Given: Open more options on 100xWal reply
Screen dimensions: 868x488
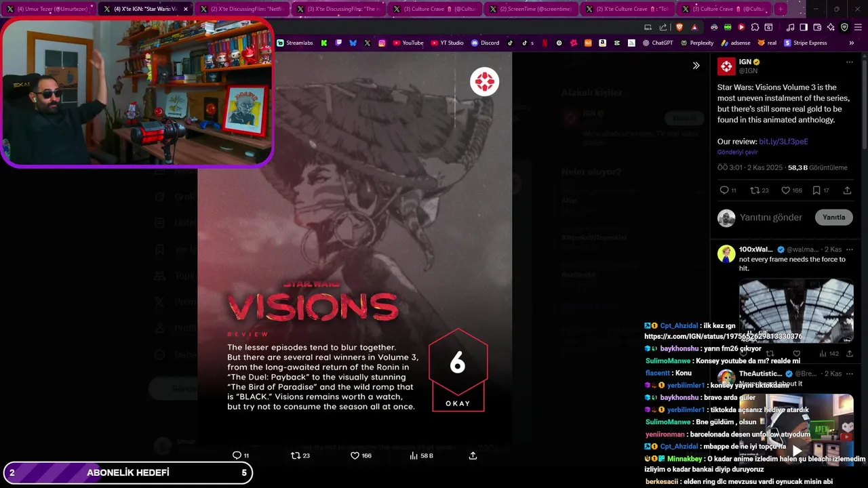Looking at the screenshot, I should tap(849, 249).
